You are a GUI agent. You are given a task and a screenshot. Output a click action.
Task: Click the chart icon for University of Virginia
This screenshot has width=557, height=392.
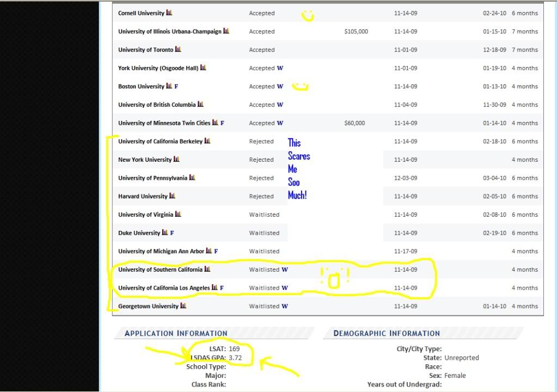click(179, 214)
